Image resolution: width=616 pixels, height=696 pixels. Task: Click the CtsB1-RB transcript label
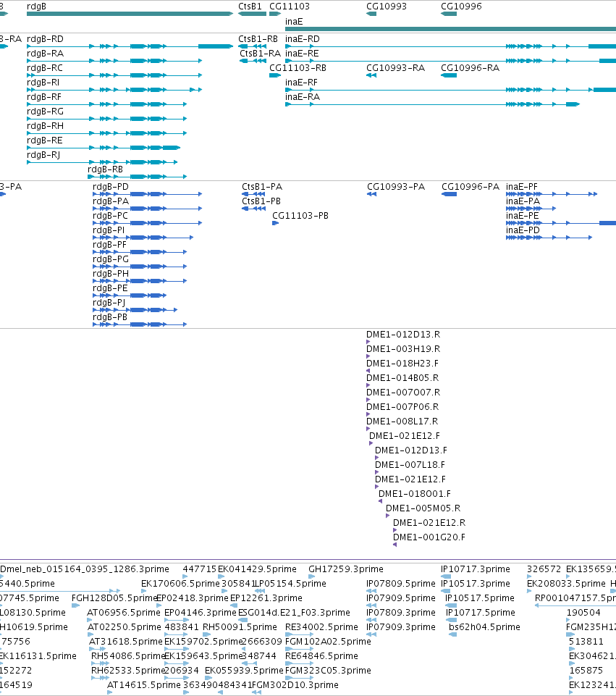258,38
